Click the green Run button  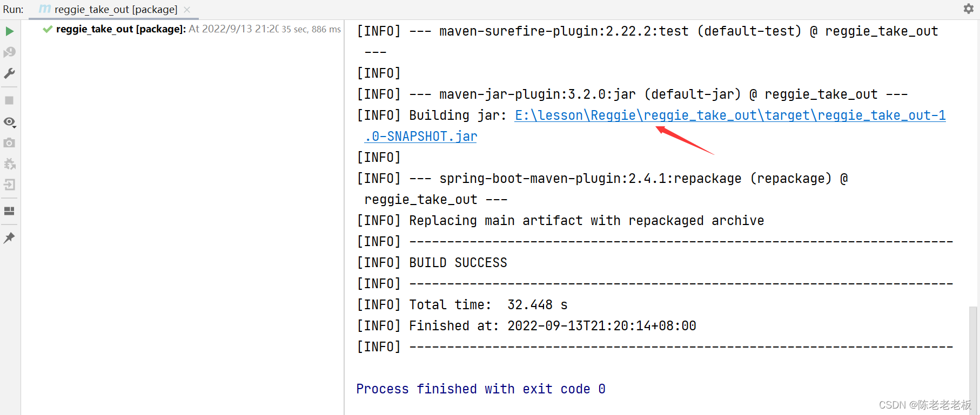pos(9,31)
